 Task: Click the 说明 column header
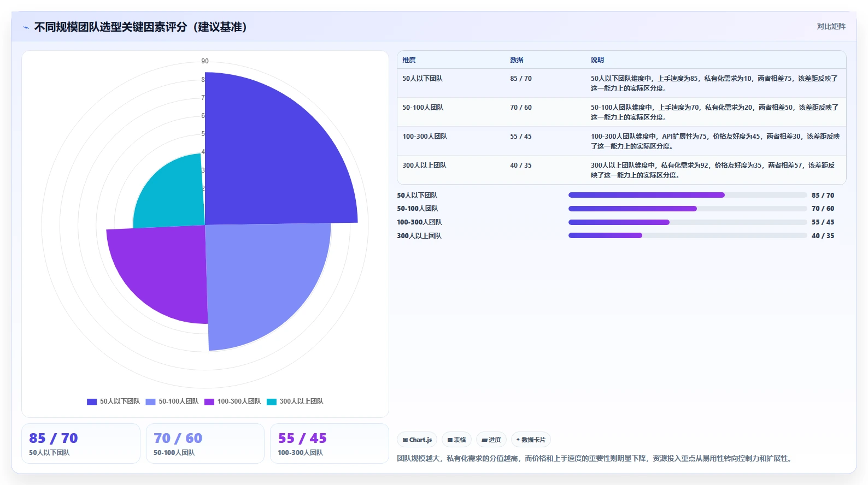597,60
